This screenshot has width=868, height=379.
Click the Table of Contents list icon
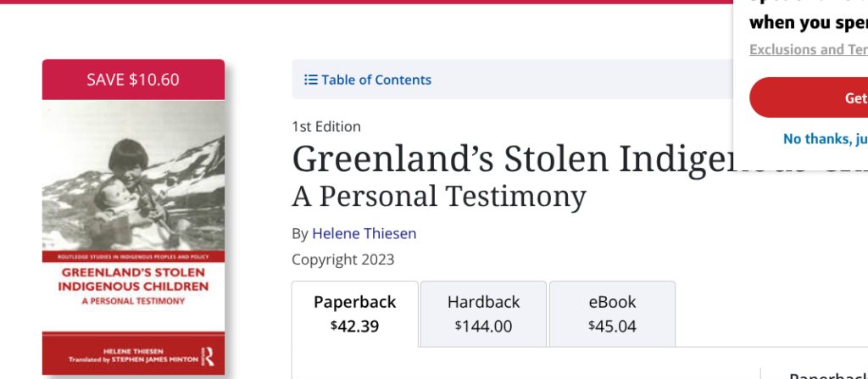pyautogui.click(x=311, y=80)
